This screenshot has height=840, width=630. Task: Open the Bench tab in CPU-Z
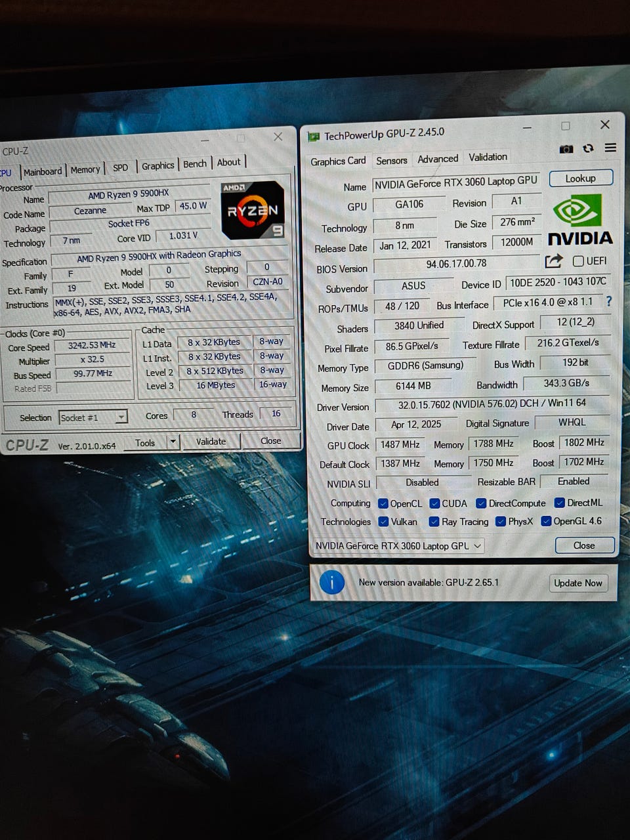coord(195,164)
